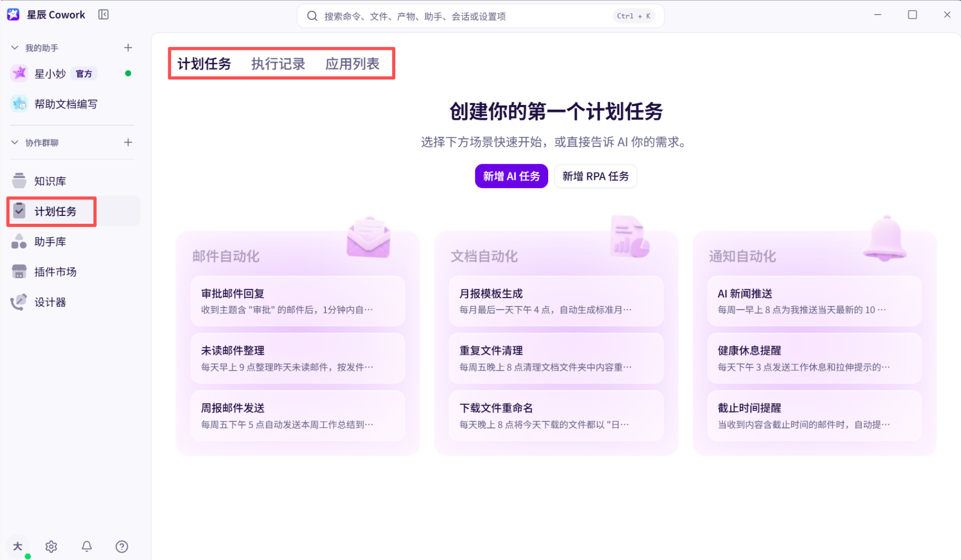
Task: Open the 星小妙 assistant avatar
Action: [x=20, y=73]
